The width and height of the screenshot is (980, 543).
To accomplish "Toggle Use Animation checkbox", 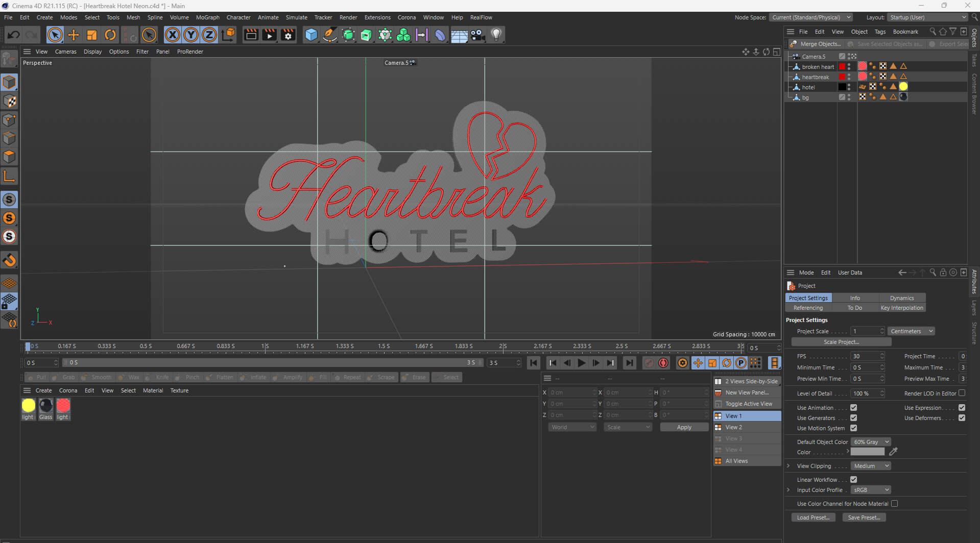I will click(853, 408).
